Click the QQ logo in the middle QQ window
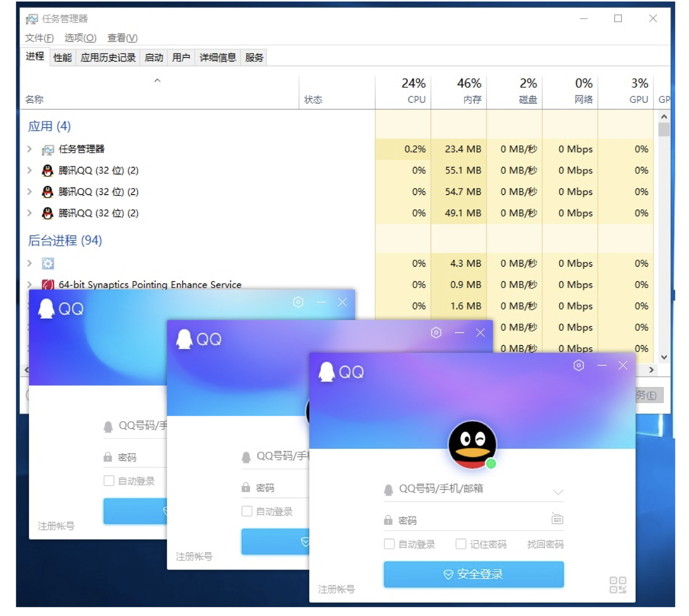689x616 pixels. tap(199, 339)
